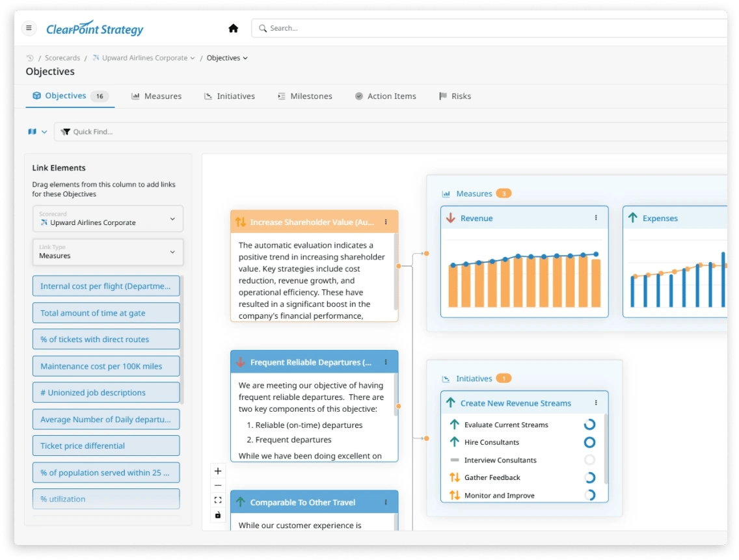Click scrollbar in Create New Revenue Streams card
Viewport: 739px width, 560px height.
pos(606,449)
